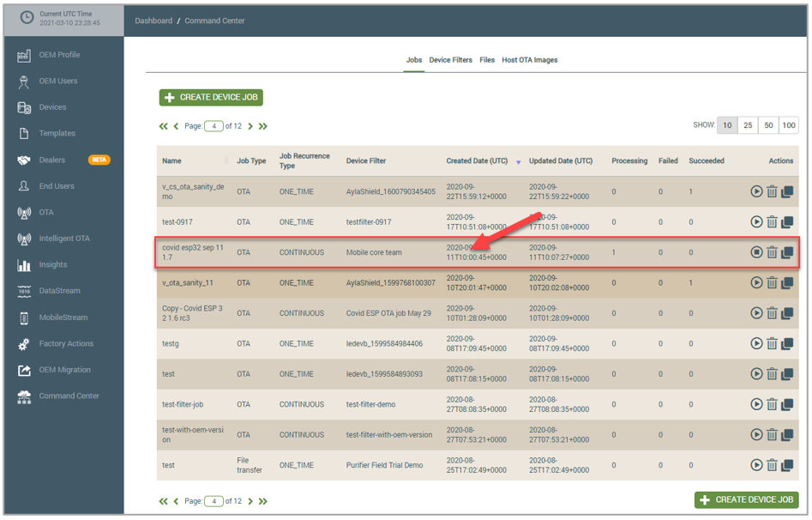This screenshot has width=812, height=520.
Task: Switch to Host OTA Images tab
Action: (529, 60)
